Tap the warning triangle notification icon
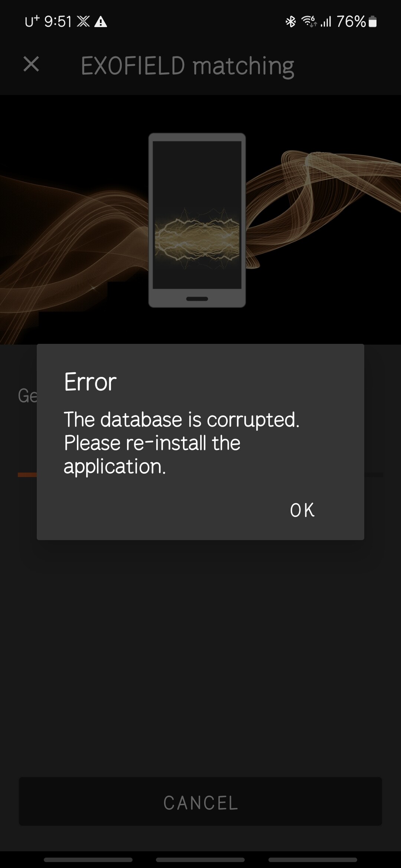The image size is (401, 868). click(x=101, y=22)
